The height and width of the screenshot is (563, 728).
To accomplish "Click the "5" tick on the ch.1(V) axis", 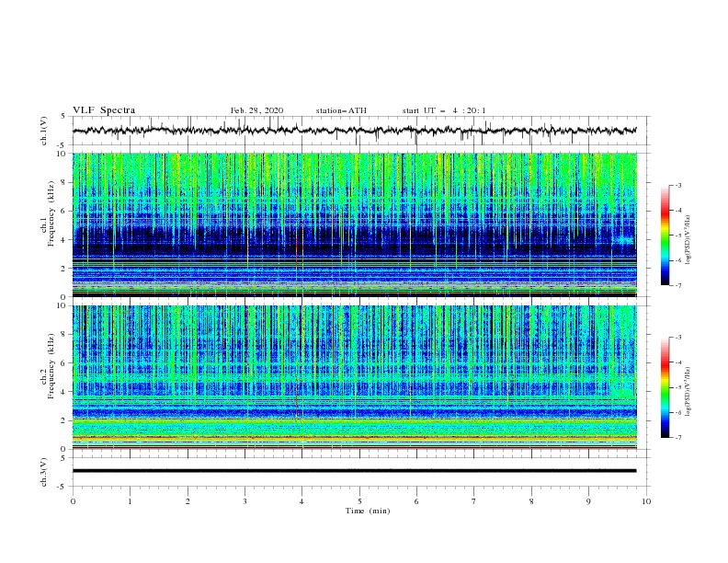I will click(x=64, y=117).
